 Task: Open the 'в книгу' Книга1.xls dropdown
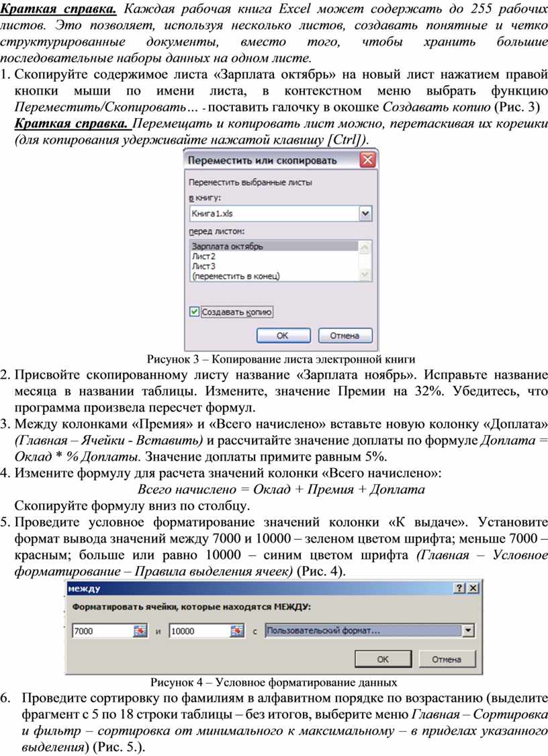(365, 214)
